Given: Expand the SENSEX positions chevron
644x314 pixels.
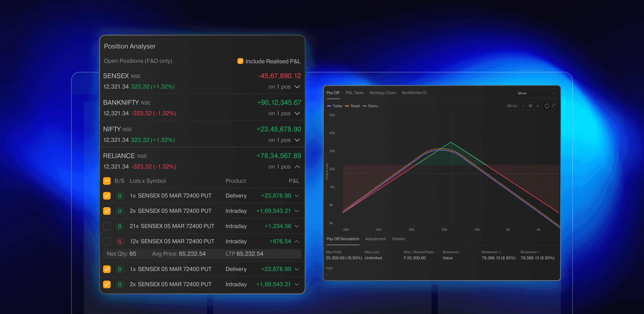Looking at the screenshot, I should pyautogui.click(x=297, y=87).
